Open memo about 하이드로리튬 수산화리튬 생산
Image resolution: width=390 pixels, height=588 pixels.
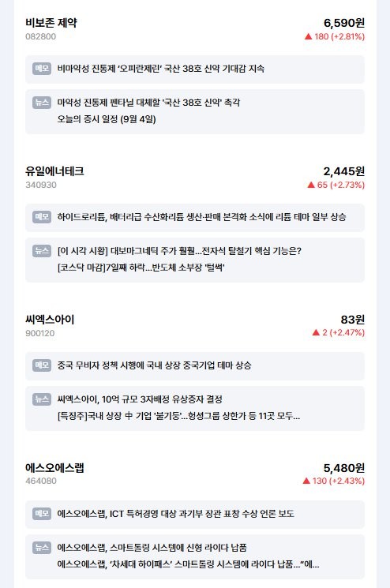tap(201, 217)
